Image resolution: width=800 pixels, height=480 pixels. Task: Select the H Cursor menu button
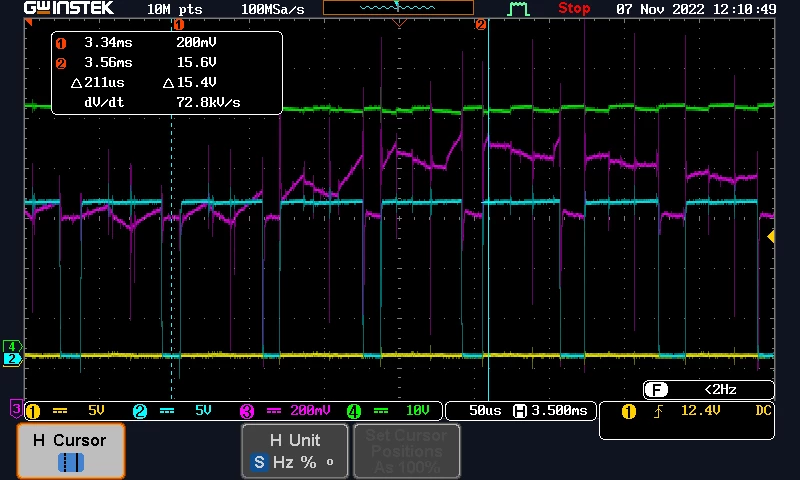coord(70,451)
